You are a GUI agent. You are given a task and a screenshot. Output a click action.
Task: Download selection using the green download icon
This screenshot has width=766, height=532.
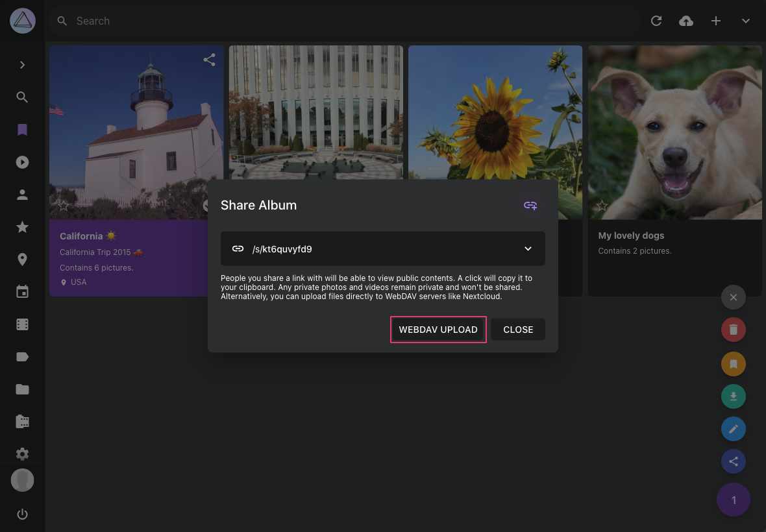(733, 396)
